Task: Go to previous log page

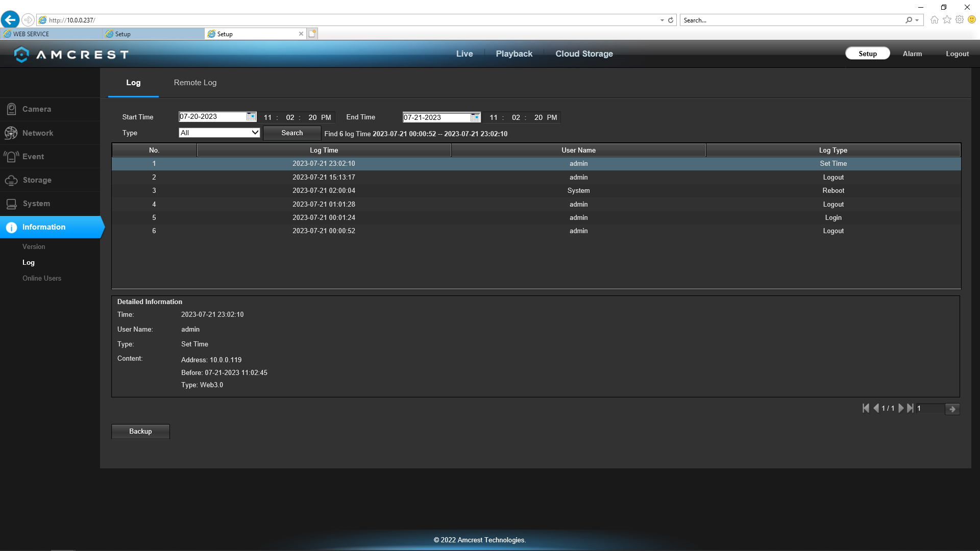Action: pos(876,408)
